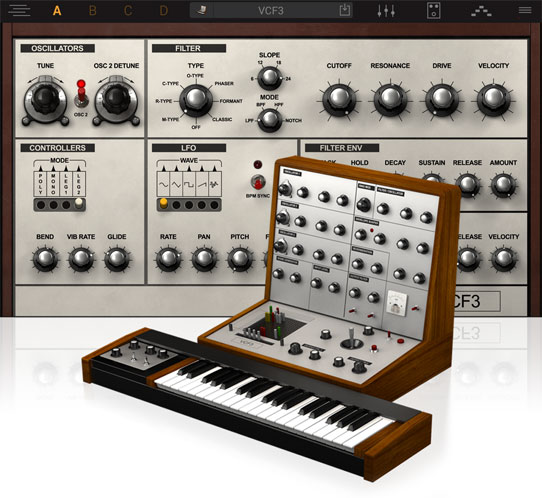The height and width of the screenshot is (498, 542).
Task: Click the CUTOFF knob
Action: coord(339,101)
